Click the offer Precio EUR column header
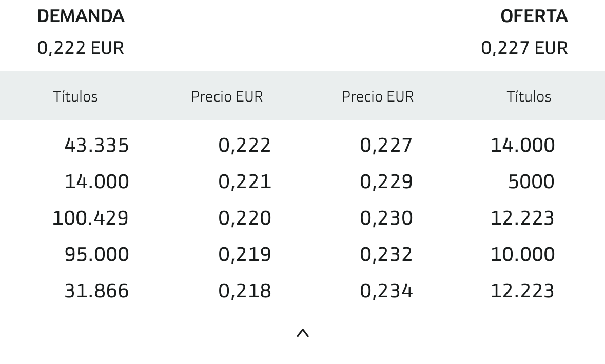Image resolution: width=605 pixels, height=364 pixels. (x=378, y=96)
